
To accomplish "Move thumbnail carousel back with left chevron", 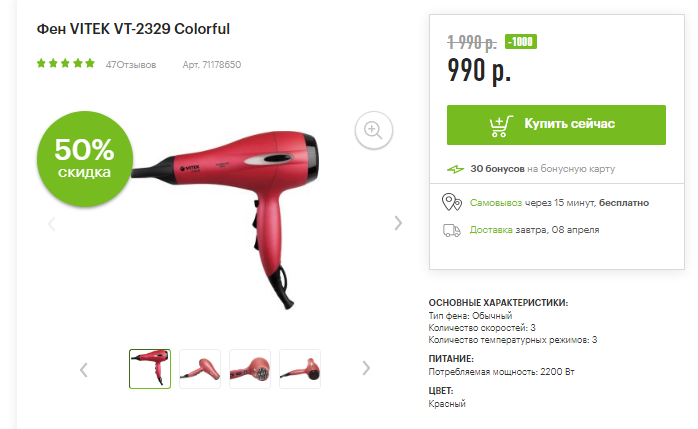I will 84,369.
